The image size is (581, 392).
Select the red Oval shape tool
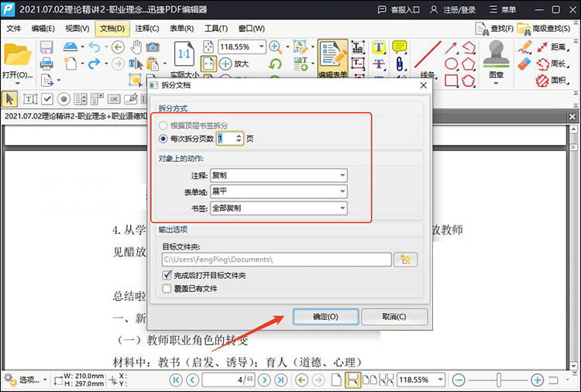click(x=451, y=64)
